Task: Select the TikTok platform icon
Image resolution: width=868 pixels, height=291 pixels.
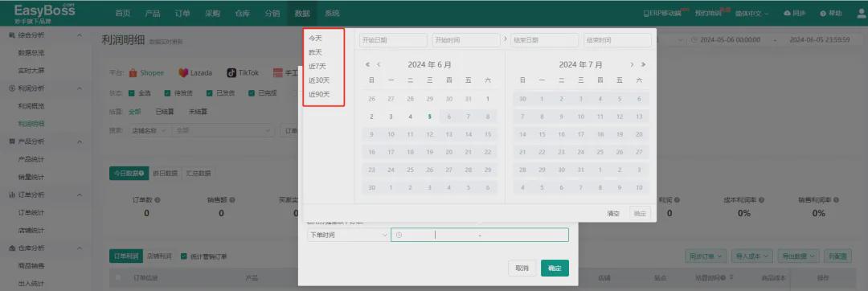Action: [x=231, y=73]
